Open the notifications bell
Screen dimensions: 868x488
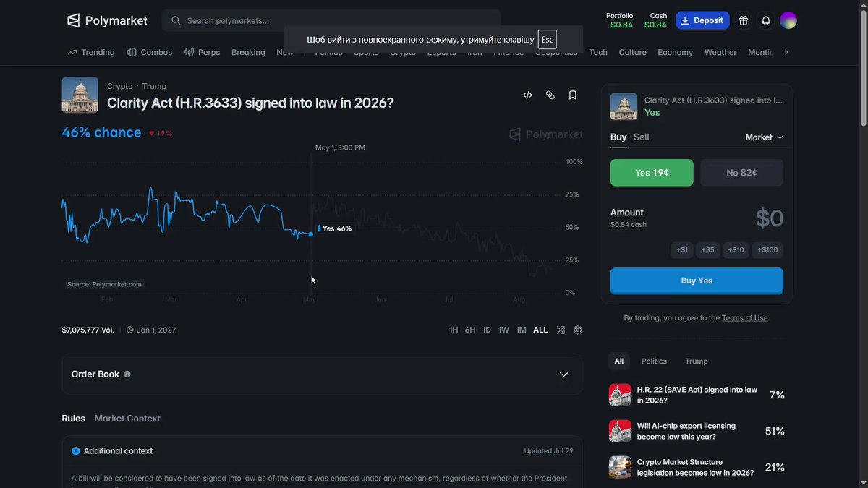[x=766, y=20]
